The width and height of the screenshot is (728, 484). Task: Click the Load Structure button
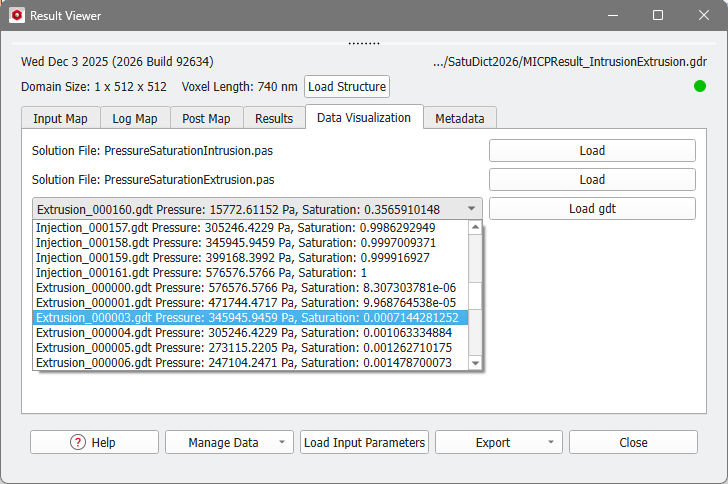tap(347, 87)
